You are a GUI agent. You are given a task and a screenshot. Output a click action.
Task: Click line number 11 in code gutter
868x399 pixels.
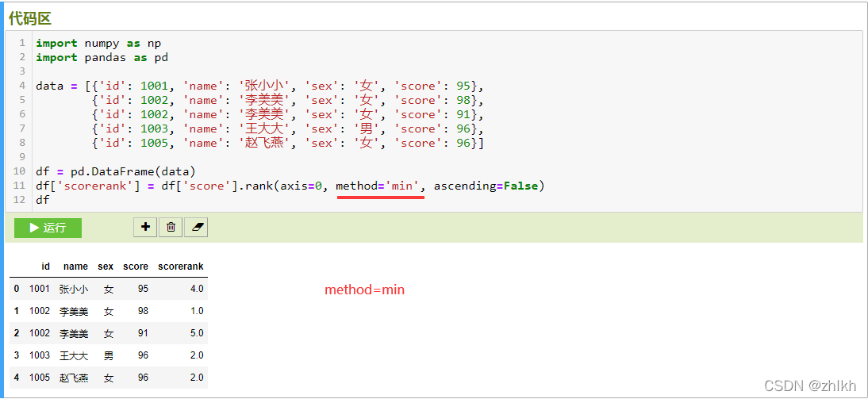(x=19, y=186)
